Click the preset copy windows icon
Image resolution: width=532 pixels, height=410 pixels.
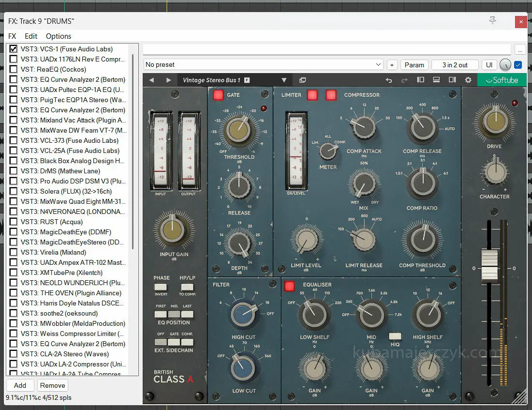[x=303, y=80]
